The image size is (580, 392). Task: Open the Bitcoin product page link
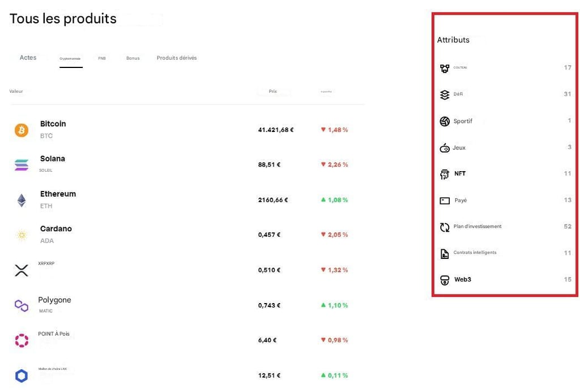53,123
